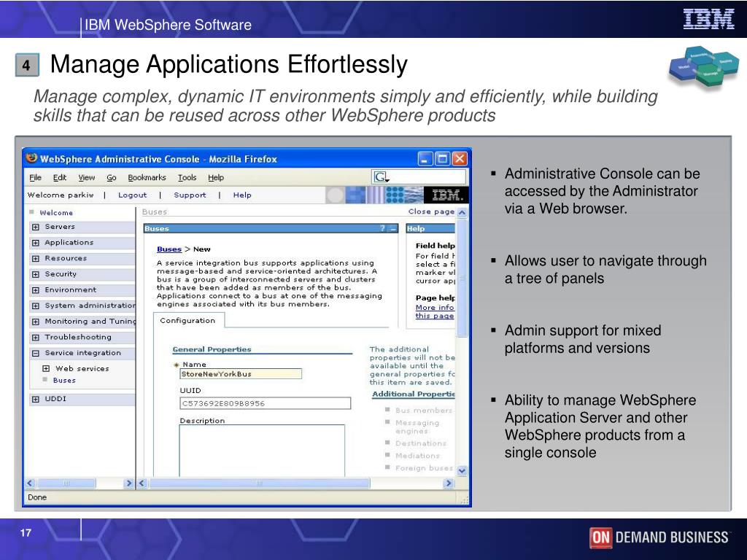Open the More info link
747x560 pixels.
point(435,308)
